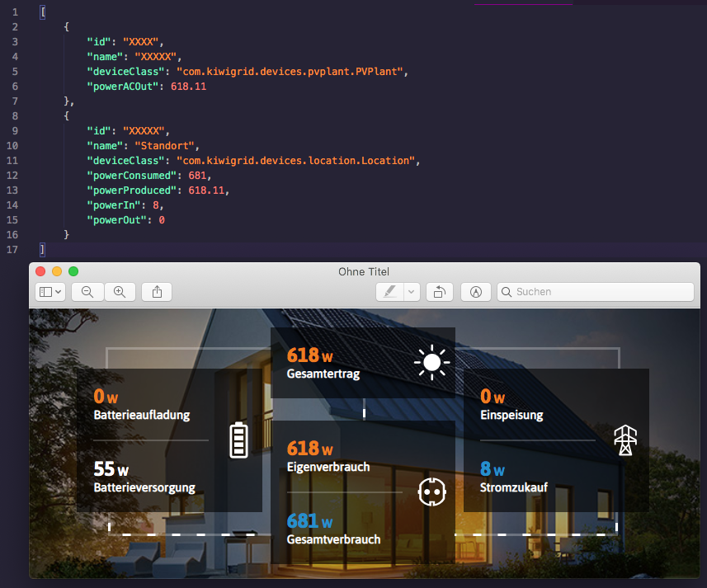
Task: Maximize the Ohne Titel window
Action: pos(73,271)
